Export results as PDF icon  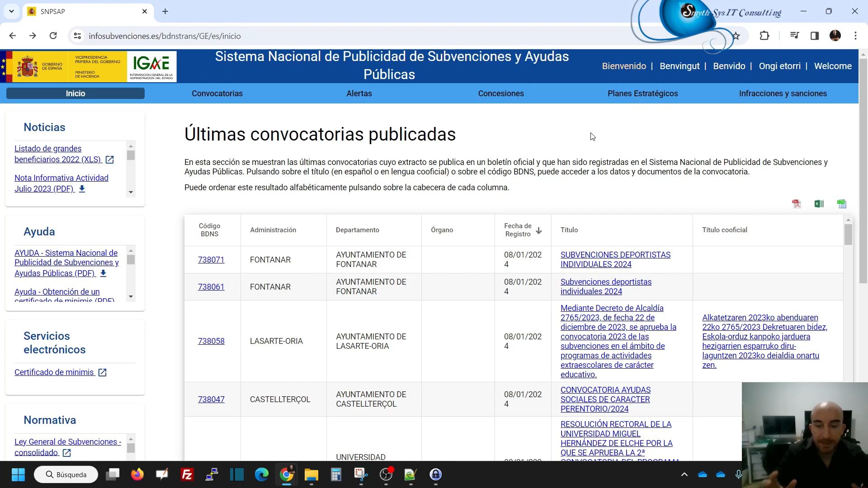point(797,204)
